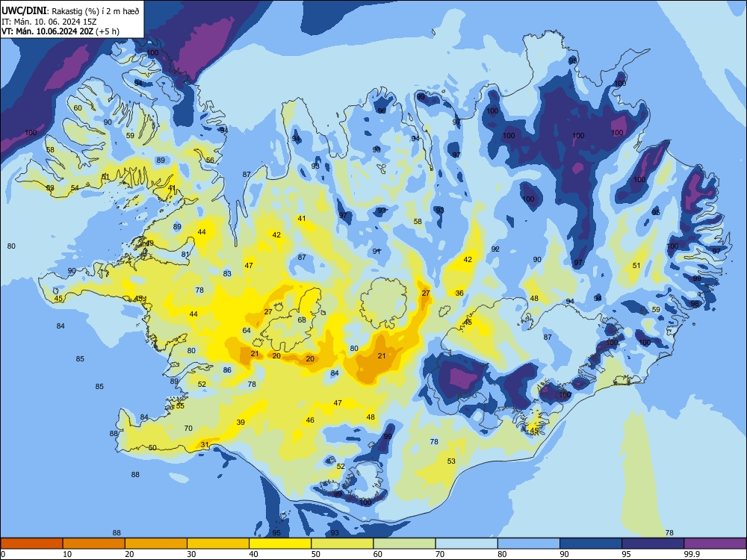747x560 pixels.
Task: Click the humidity value '81' on the map
Action: [x=185, y=255]
